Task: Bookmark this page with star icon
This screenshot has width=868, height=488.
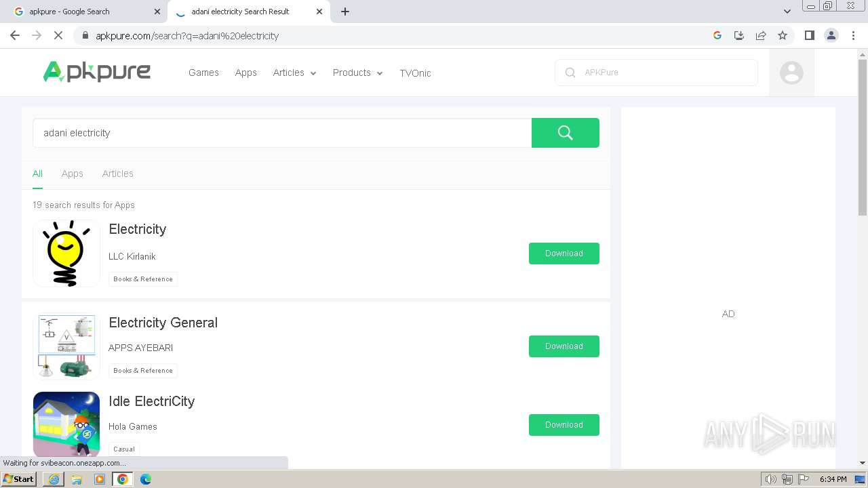Action: pos(783,35)
